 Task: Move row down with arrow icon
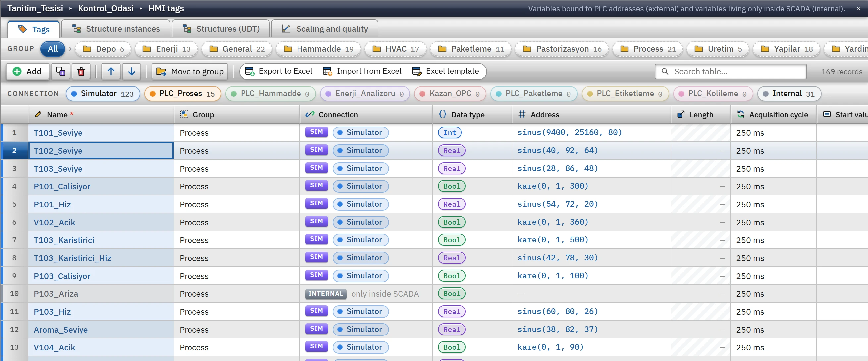pyautogui.click(x=132, y=72)
